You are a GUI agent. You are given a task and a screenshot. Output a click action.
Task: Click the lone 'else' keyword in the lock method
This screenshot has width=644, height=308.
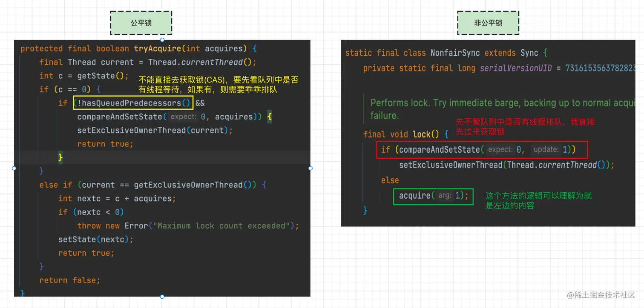(x=390, y=180)
